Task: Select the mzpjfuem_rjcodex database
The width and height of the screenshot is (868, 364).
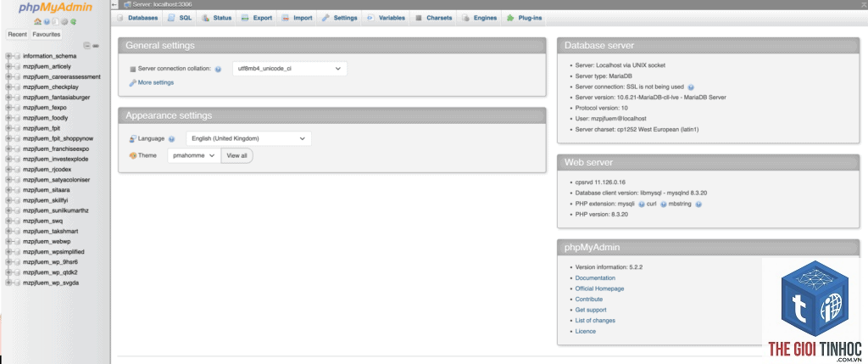Action: click(47, 170)
